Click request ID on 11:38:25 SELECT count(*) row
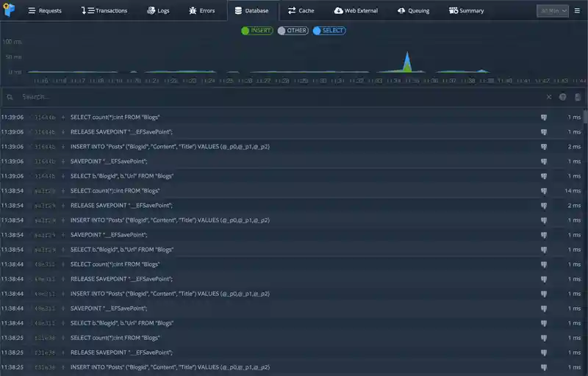 pos(45,338)
